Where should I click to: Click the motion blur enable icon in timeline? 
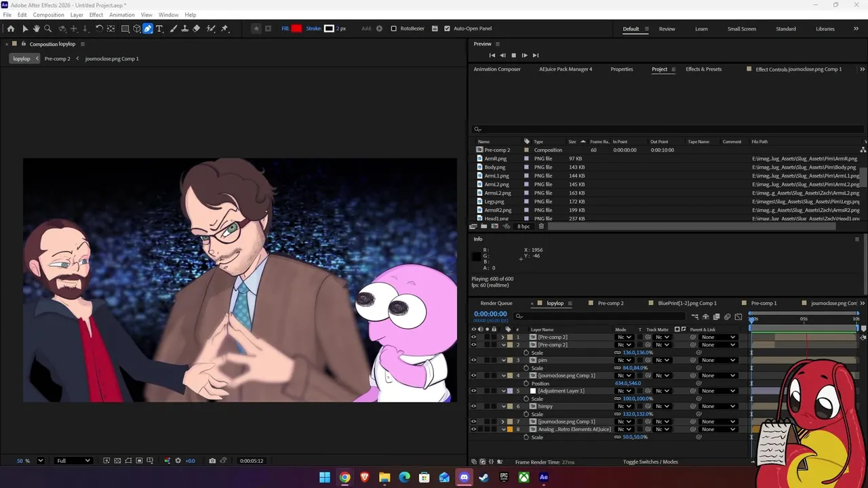pos(727,317)
